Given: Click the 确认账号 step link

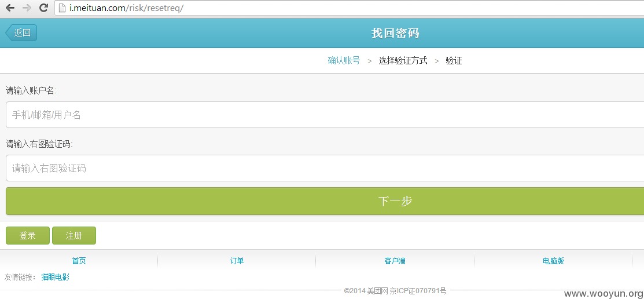Looking at the screenshot, I should click(344, 61).
